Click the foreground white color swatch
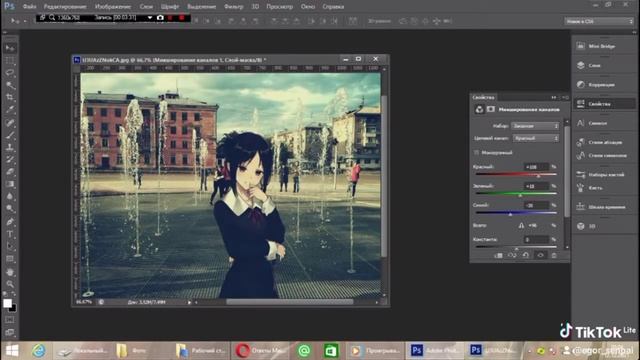Screen dimensions: 640x360 tap(7, 303)
